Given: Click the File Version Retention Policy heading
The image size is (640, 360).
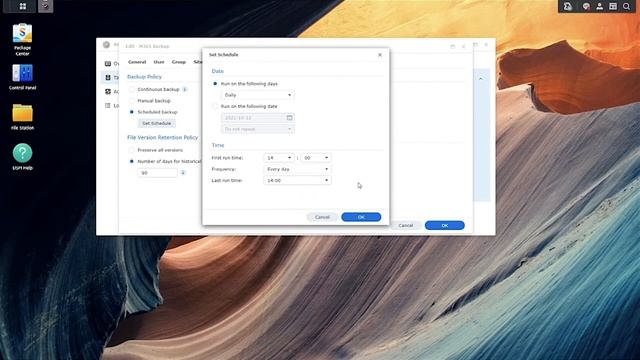Looking at the screenshot, I should 162,138.
